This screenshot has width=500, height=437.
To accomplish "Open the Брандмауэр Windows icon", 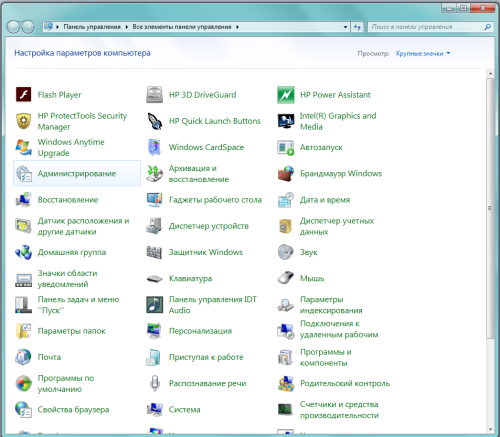I will click(x=286, y=173).
